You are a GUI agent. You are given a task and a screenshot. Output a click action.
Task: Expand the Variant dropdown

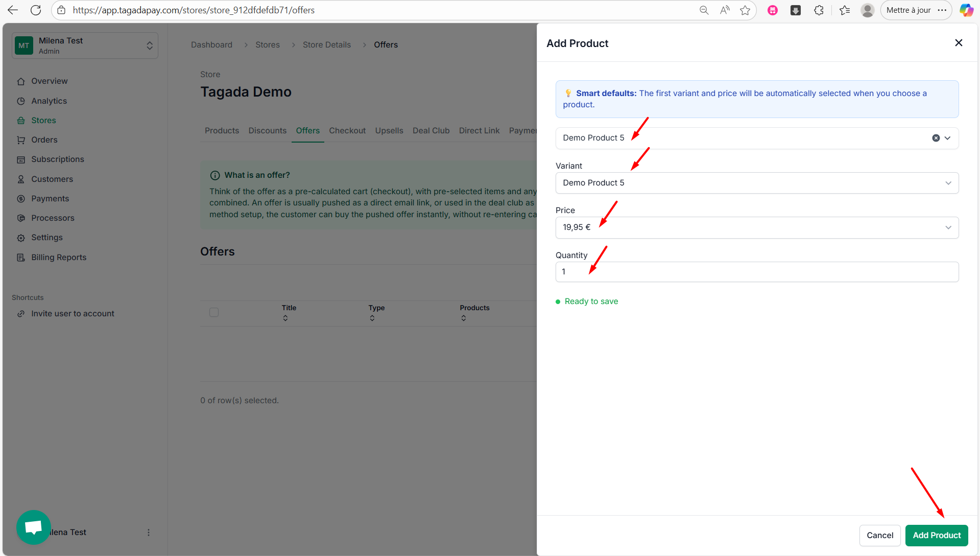[x=757, y=183]
